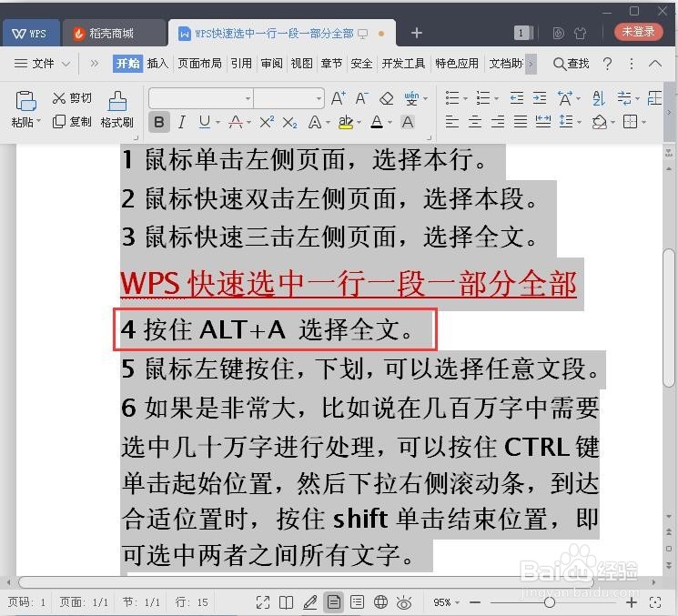Click the Chinese layout icon
This screenshot has height=616, width=678.
[x=565, y=98]
